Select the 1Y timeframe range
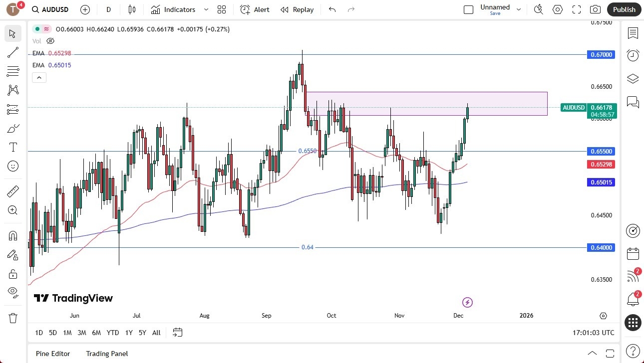Screen dimensions: 644x363 click(128, 333)
